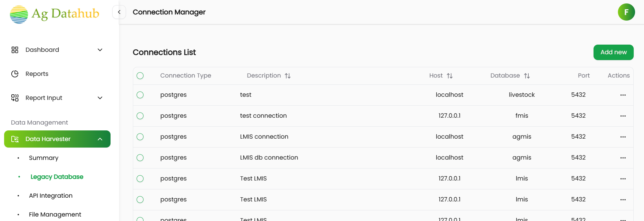Click port '5432' in the fmis row
The image size is (644, 221).
click(578, 116)
